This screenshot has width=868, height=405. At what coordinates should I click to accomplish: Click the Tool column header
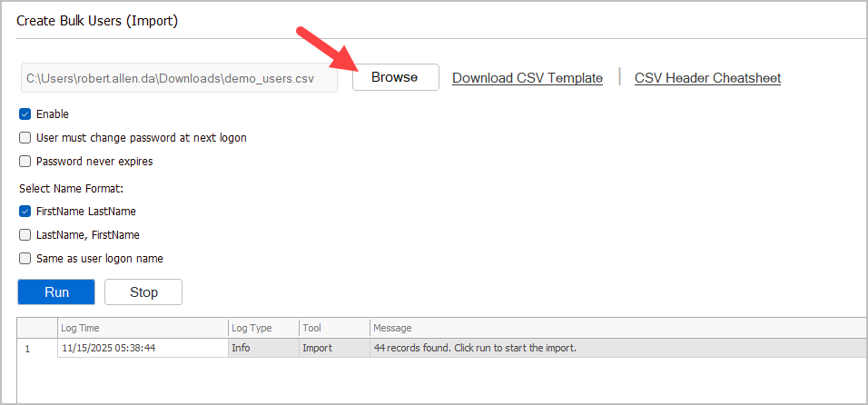pos(333,328)
